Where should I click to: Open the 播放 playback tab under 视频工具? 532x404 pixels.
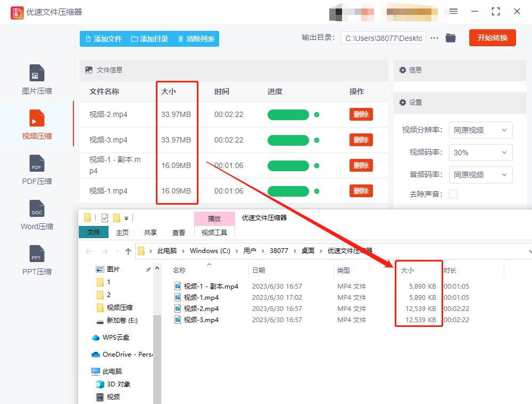pyautogui.click(x=214, y=218)
